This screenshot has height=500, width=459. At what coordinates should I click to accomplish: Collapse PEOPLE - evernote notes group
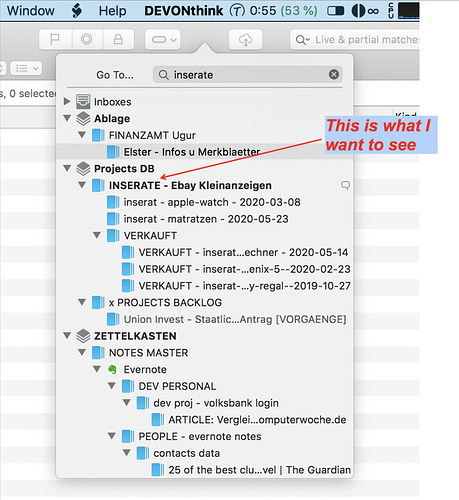(x=112, y=436)
